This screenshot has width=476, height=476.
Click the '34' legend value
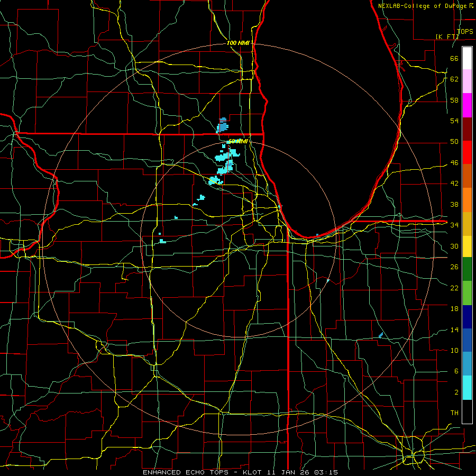pos(454,225)
